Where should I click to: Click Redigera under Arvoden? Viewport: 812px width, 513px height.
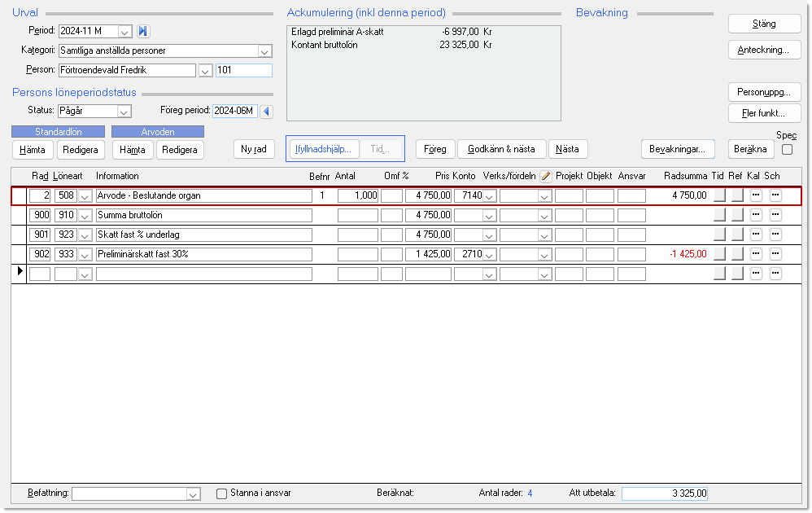(x=180, y=150)
